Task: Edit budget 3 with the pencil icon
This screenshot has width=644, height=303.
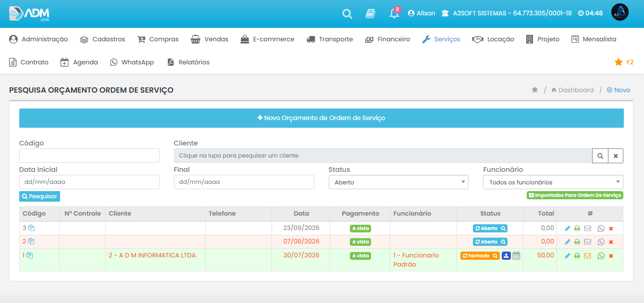Action: [568, 229]
